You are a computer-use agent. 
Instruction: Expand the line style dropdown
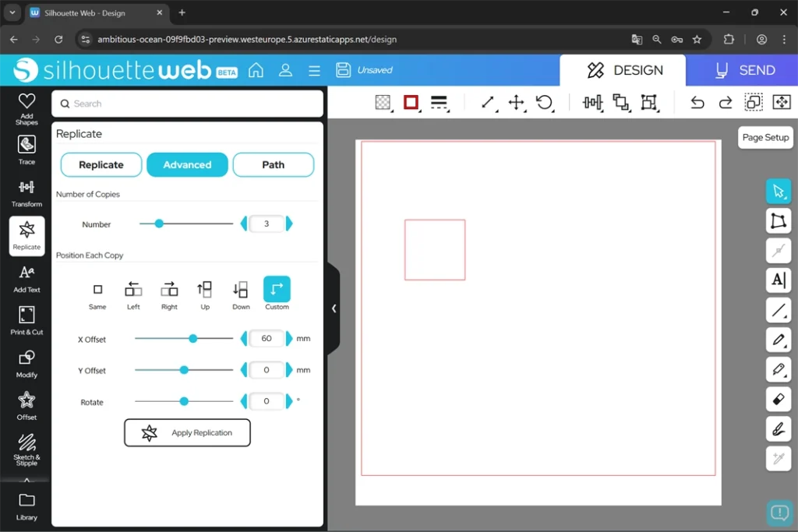tap(439, 103)
